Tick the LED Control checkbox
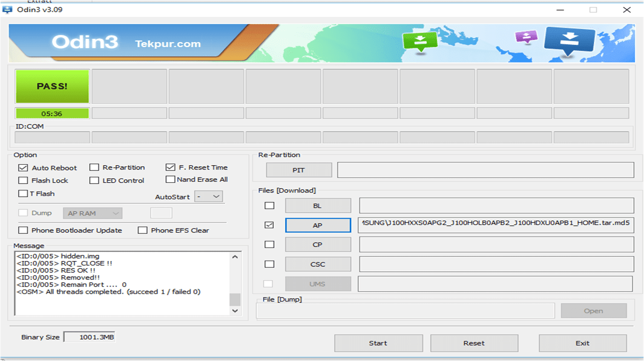 tap(94, 180)
